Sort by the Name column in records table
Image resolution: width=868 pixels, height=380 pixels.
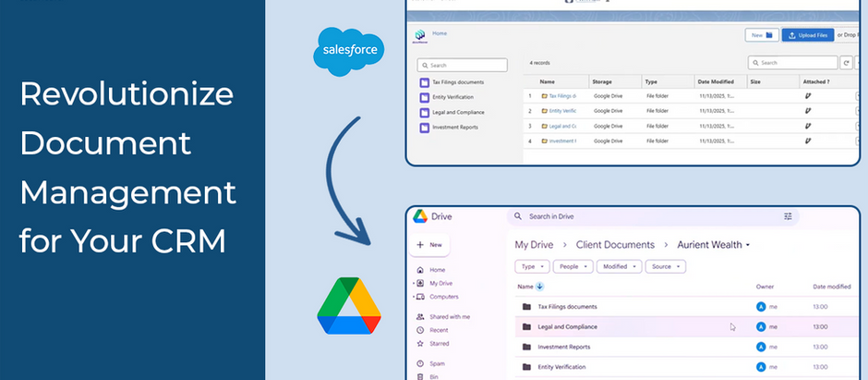(547, 81)
